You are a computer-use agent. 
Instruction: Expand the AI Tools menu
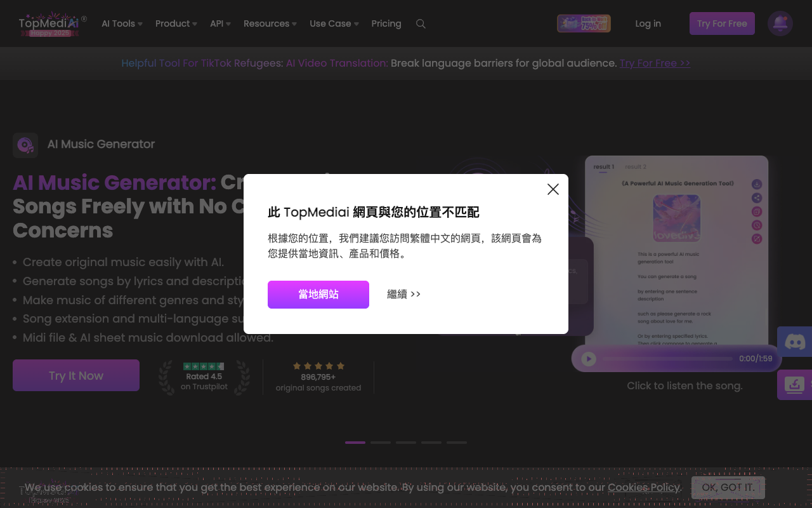pyautogui.click(x=122, y=23)
